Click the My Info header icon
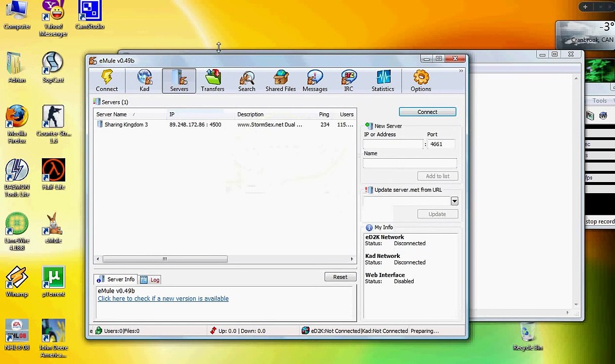 pyautogui.click(x=369, y=227)
